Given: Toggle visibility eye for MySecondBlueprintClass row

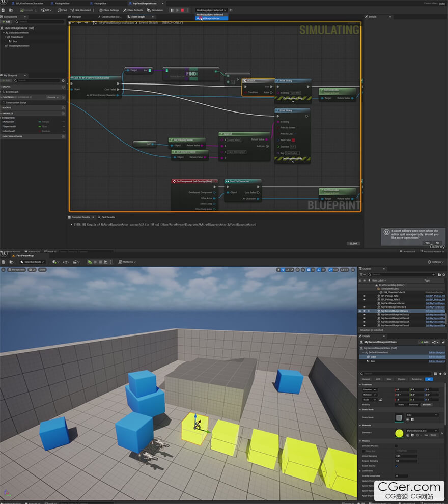Looking at the screenshot, I should pyautogui.click(x=360, y=311).
